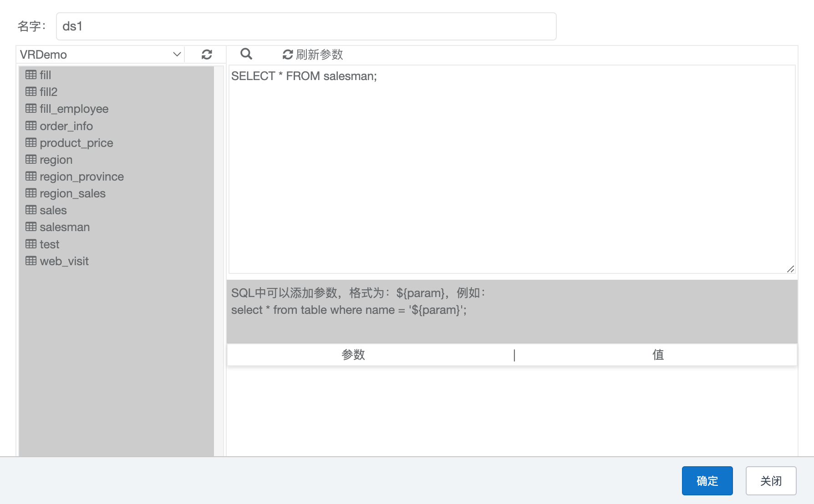Screen dimensions: 814x504
Task: Click the 关闭 button to close dialog
Action: pyautogui.click(x=771, y=481)
